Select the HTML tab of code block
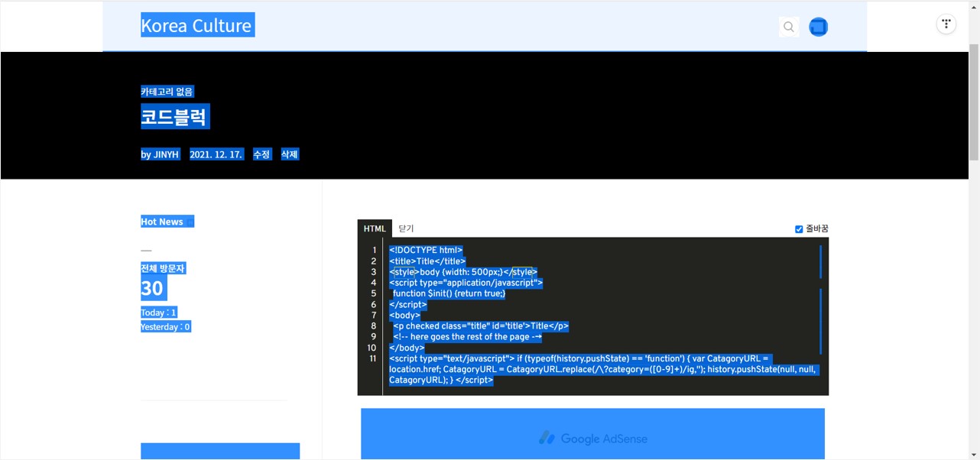The width and height of the screenshot is (980, 460). pyautogui.click(x=375, y=228)
